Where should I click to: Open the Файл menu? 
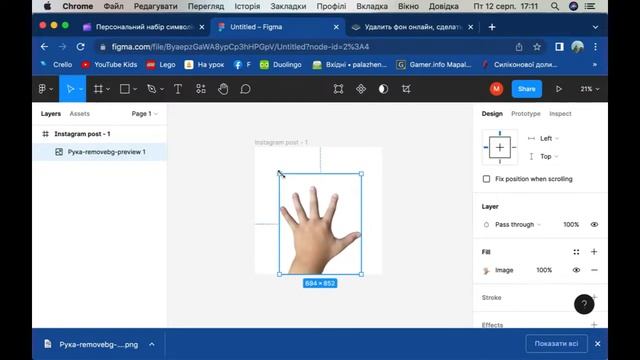(113, 6)
